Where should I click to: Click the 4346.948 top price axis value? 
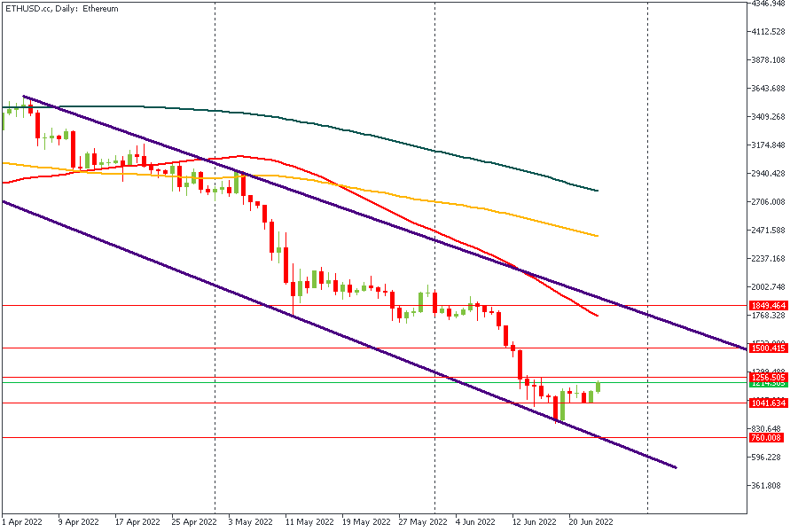pyautogui.click(x=769, y=4)
